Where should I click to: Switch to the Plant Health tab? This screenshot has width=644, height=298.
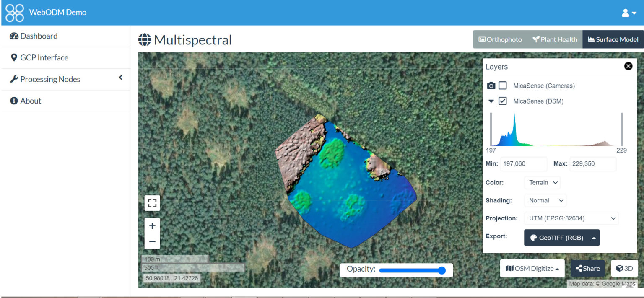tap(555, 39)
